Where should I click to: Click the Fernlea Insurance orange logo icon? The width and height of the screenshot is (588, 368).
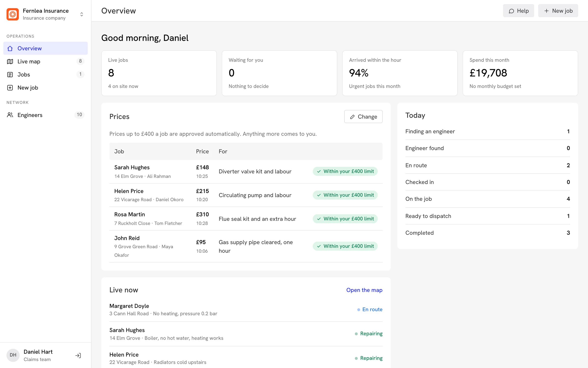(x=12, y=14)
